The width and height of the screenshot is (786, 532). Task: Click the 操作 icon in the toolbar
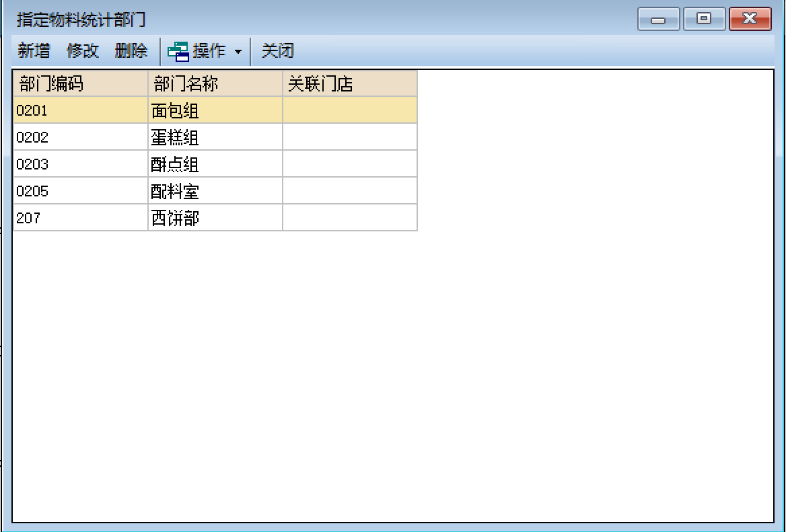point(178,51)
